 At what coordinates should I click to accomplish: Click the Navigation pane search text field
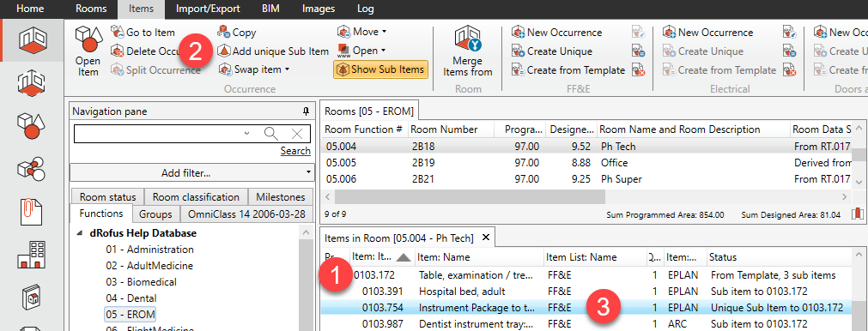pyautogui.click(x=158, y=133)
